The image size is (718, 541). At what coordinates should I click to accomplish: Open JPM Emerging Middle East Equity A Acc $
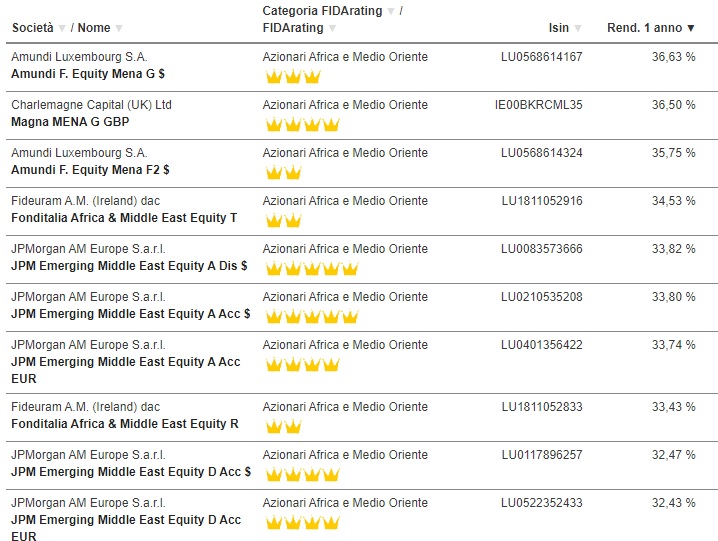pos(131,314)
